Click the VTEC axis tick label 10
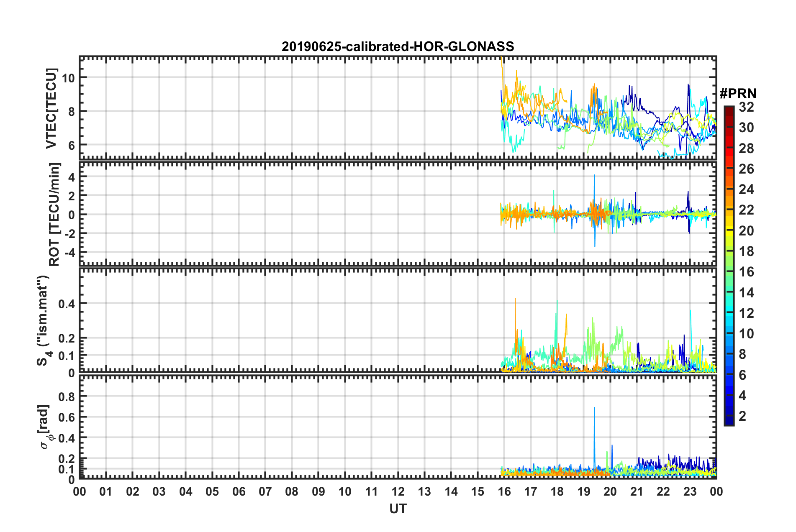 pyautogui.click(x=68, y=78)
